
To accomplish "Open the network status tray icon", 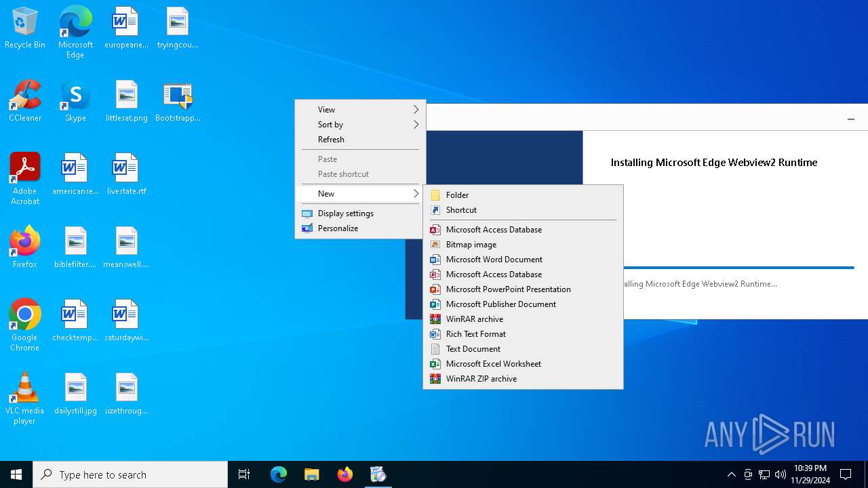I will (x=764, y=474).
